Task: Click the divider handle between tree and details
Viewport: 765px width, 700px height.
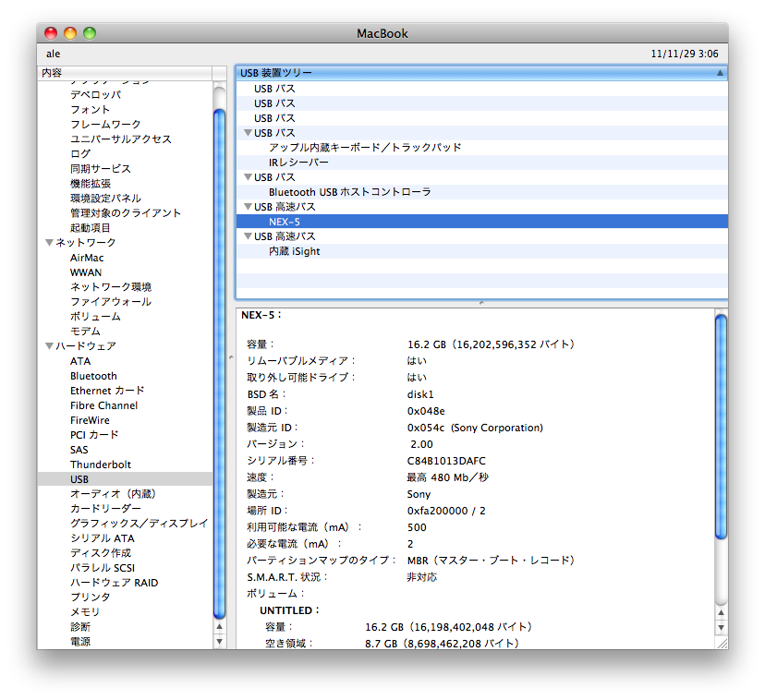Action: 480,303
